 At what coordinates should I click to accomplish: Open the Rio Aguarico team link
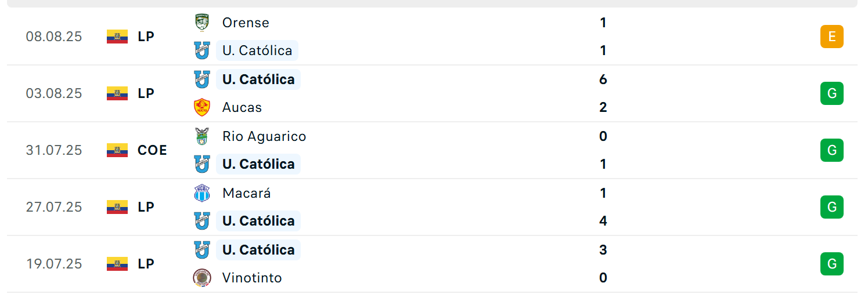pyautogui.click(x=264, y=136)
